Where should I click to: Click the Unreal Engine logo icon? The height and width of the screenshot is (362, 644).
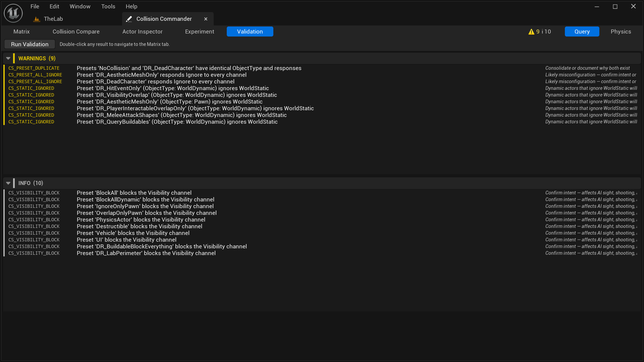point(13,13)
